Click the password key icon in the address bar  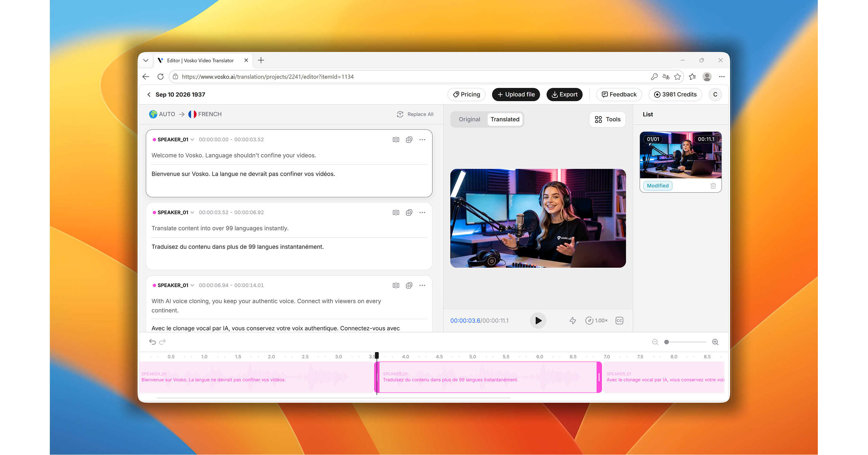click(x=654, y=77)
